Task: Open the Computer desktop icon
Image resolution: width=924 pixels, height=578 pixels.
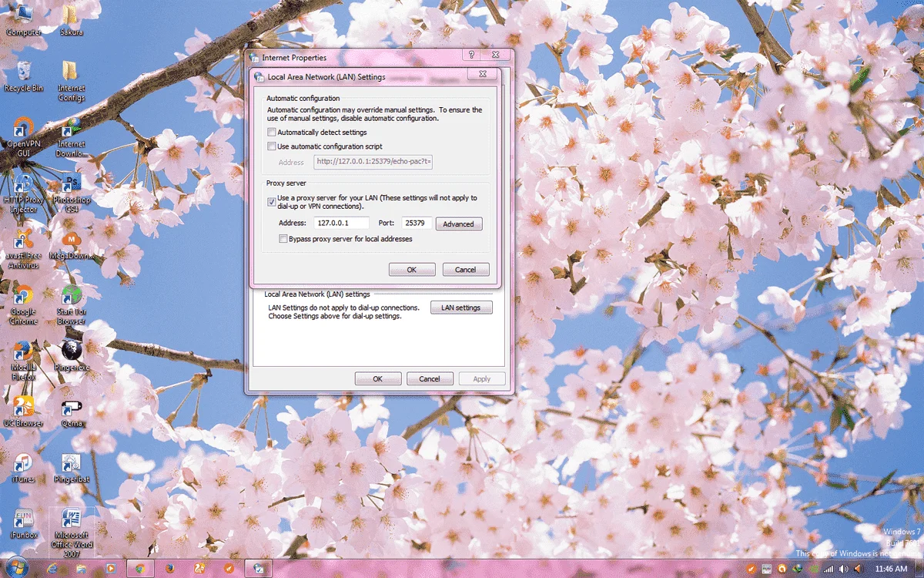Action: [x=23, y=21]
